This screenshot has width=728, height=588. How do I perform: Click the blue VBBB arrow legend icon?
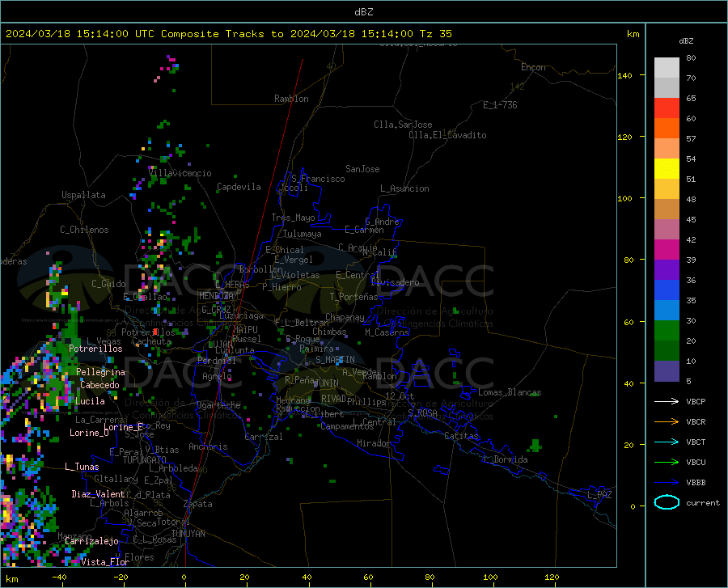point(667,483)
